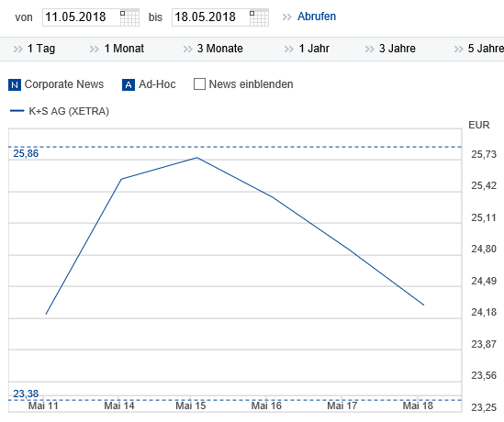This screenshot has height=422, width=504.
Task: Click the Ad-Hoc A icon
Action: click(x=129, y=84)
